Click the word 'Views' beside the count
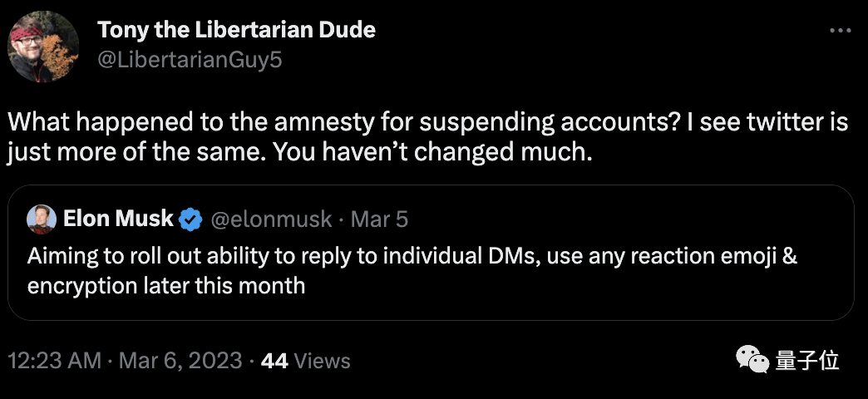Screen dimensions: 868x399 tap(323, 361)
